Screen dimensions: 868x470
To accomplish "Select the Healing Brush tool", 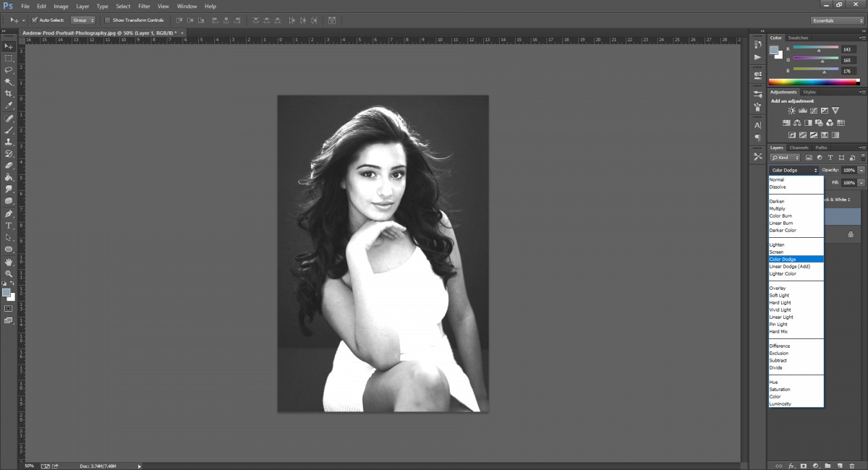I will point(9,118).
